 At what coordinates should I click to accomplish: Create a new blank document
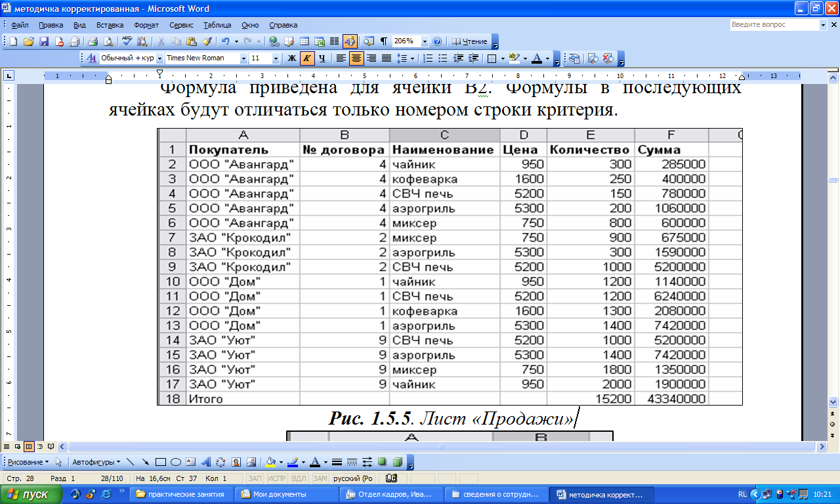(13, 41)
